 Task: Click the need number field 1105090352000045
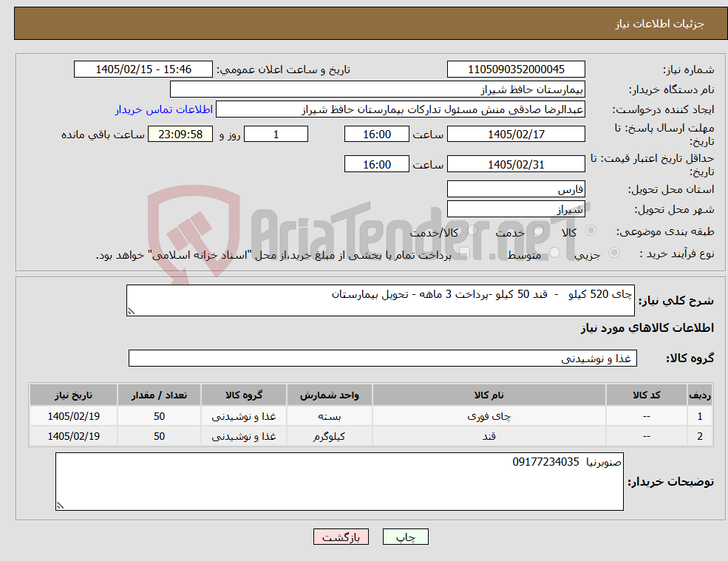516,69
